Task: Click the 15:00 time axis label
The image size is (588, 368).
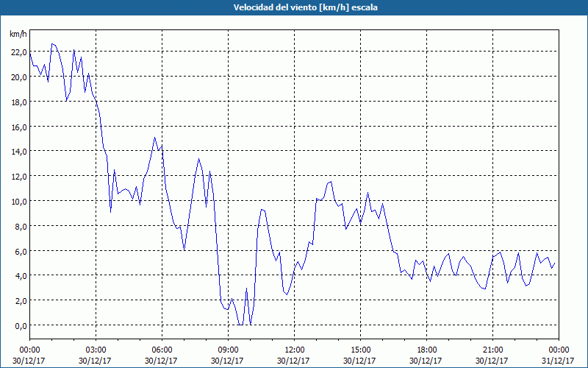Action: [x=360, y=350]
